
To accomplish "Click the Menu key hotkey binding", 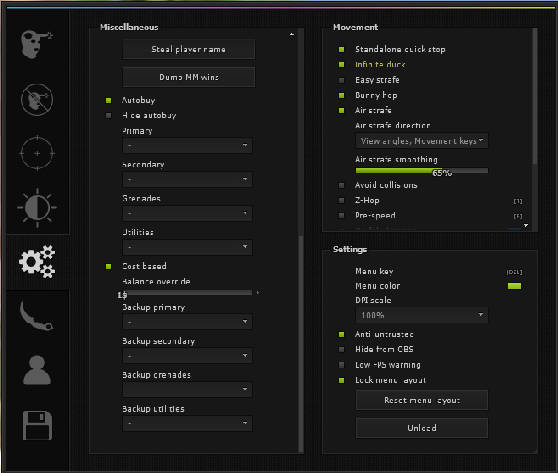I will 515,272.
